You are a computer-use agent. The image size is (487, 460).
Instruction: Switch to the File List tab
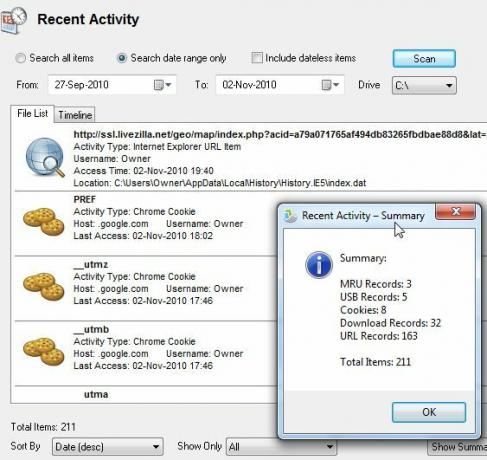[x=32, y=114]
